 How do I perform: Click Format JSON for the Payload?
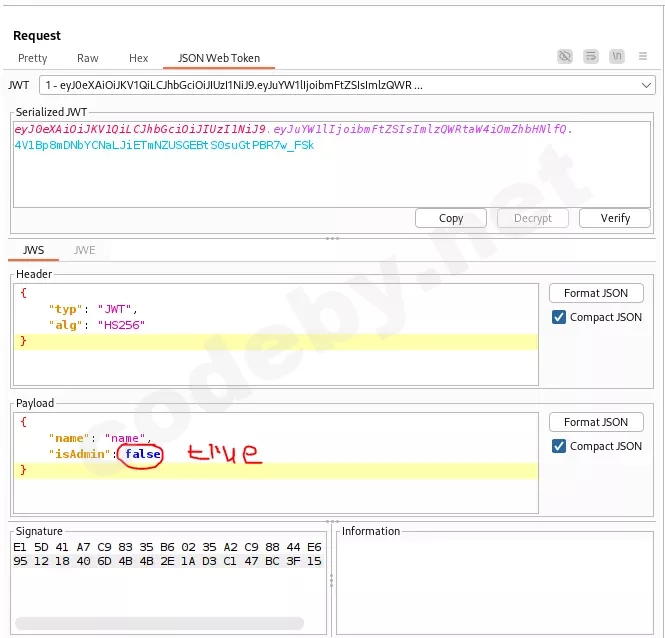click(596, 422)
